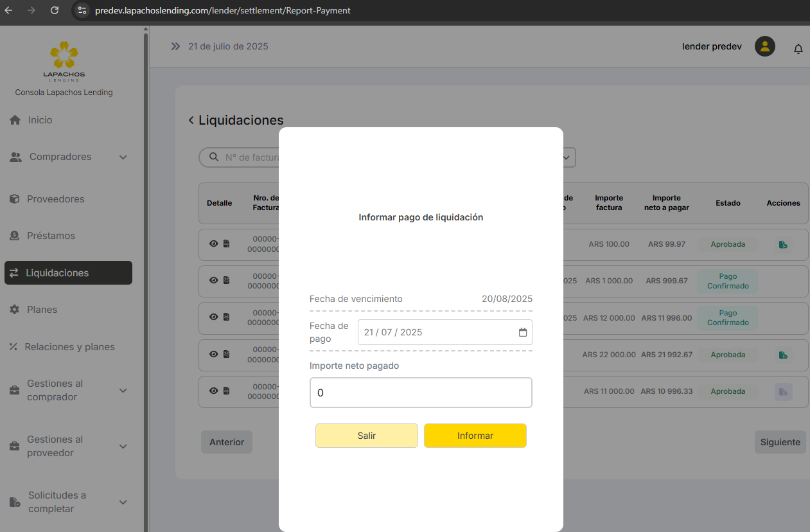The image size is (810, 532).
Task: Click report payment icon for ARS 99.97 row
Action: tap(782, 245)
